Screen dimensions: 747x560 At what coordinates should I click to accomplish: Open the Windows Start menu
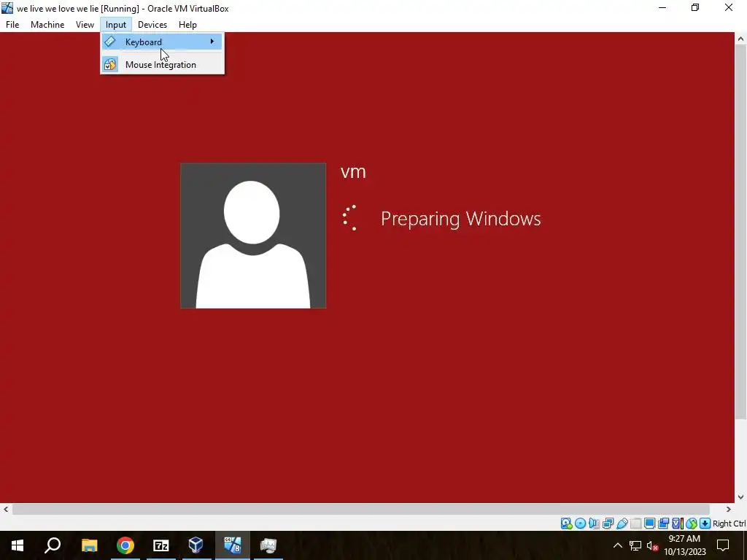[x=18, y=545]
